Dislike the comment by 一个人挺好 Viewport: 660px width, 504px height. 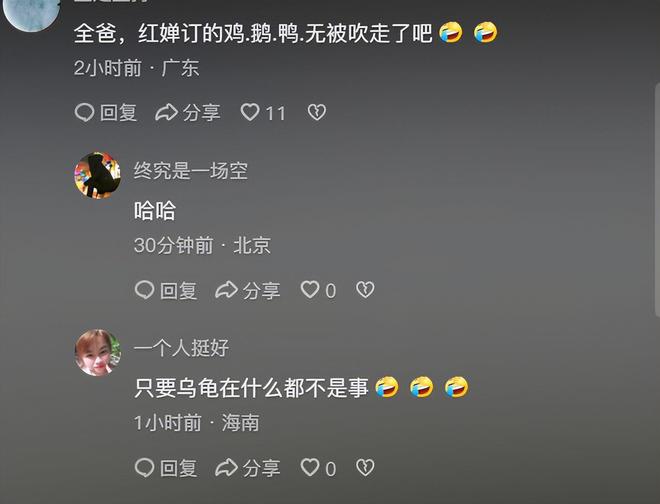point(365,468)
